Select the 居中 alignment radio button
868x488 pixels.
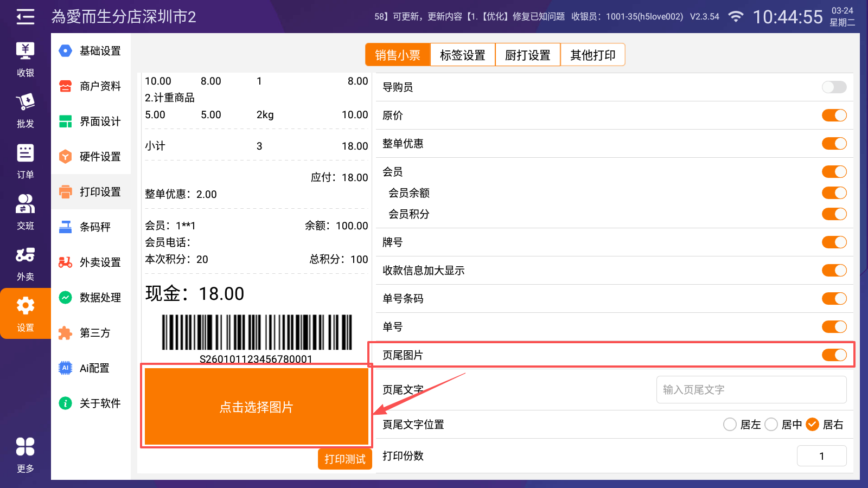pyautogui.click(x=771, y=425)
